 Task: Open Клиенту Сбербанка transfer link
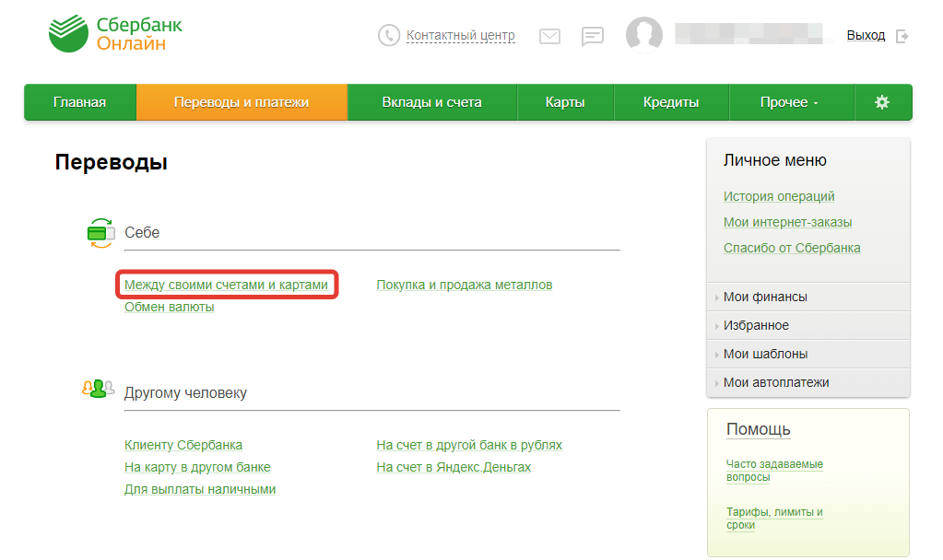183,445
